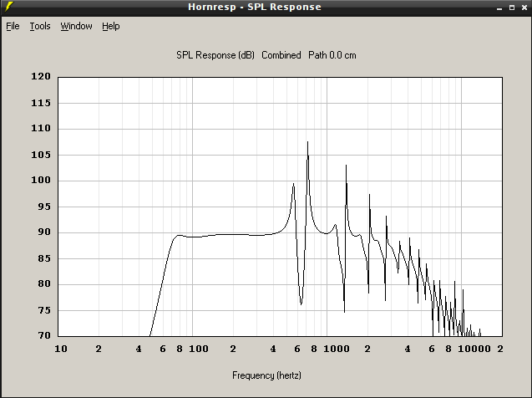Click the 10000 Hz x-axis label

click(474, 350)
